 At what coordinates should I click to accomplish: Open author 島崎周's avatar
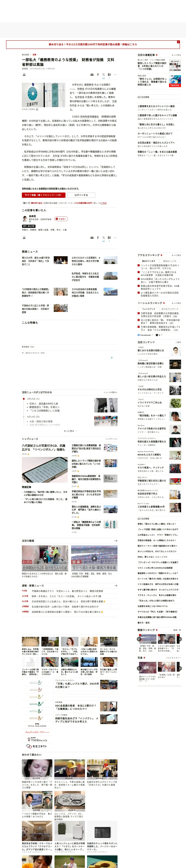tap(25, 219)
